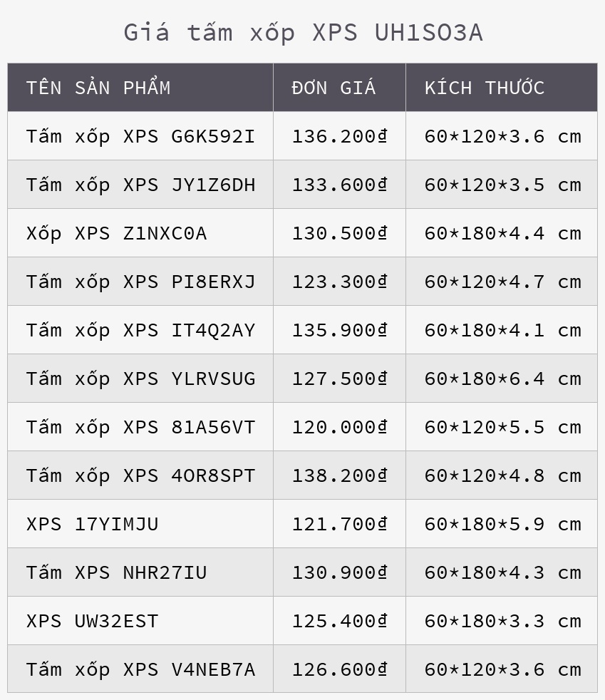Screen dimensions: 605x700
Task: Click the XPS UW32EST product name
Action: click(x=93, y=621)
